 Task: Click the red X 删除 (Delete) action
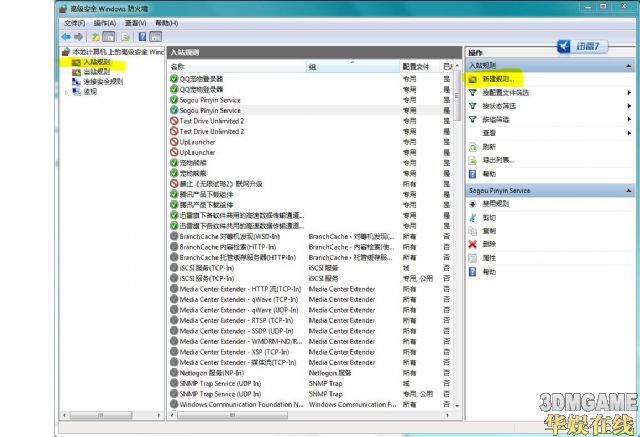[x=473, y=244]
